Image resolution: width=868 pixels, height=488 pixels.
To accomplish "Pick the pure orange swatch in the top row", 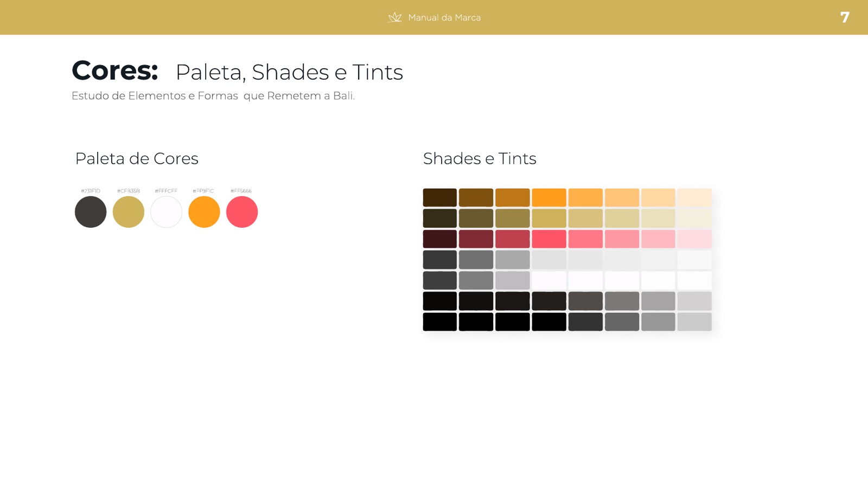I will coord(549,197).
